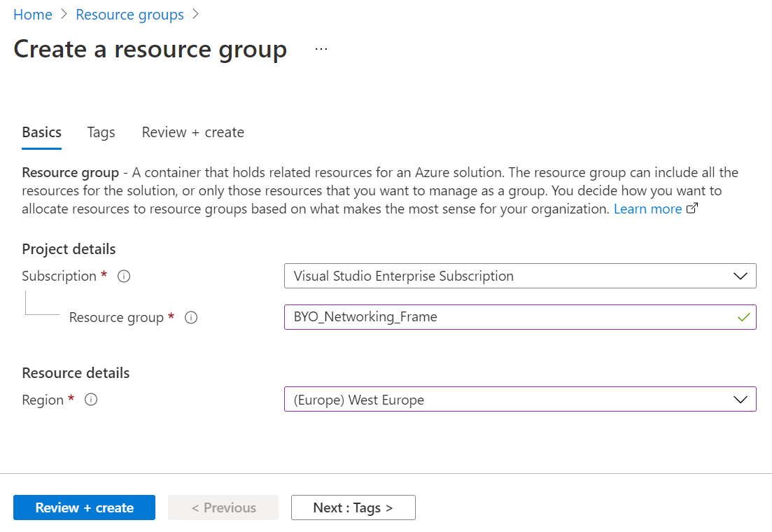Click the Subscription info icon
This screenshot has height=532, width=772.
[124, 276]
